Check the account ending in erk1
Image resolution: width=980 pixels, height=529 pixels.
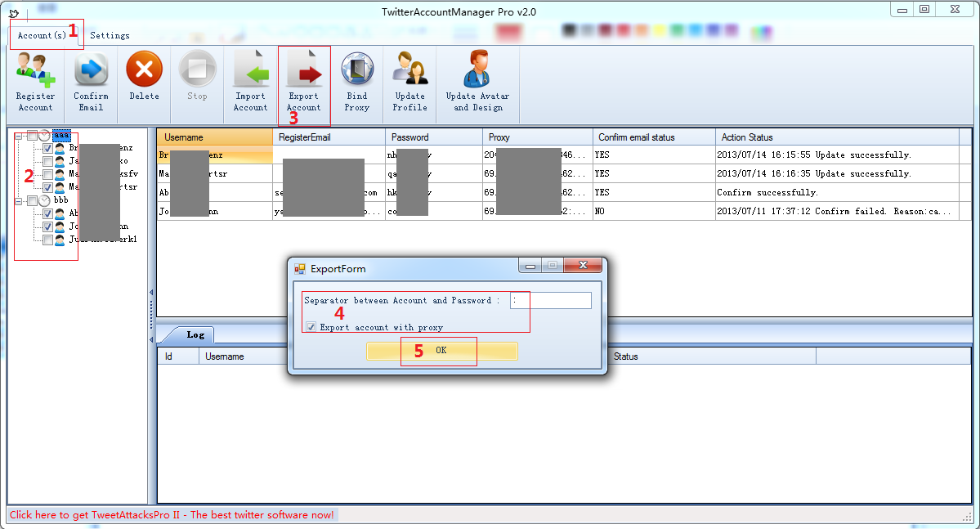click(x=47, y=240)
